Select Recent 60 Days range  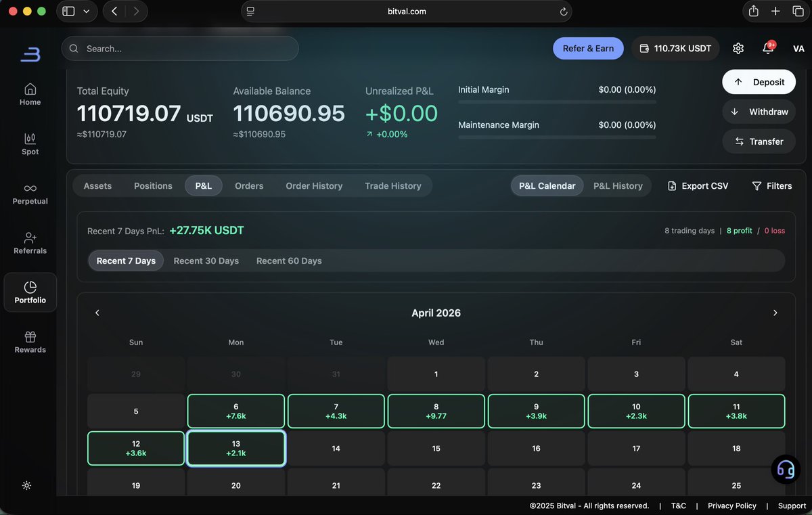[x=289, y=261]
